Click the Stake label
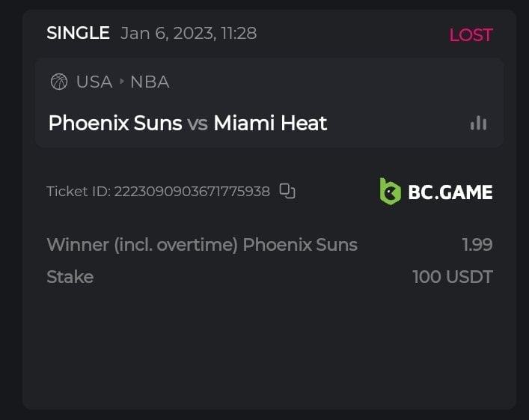Screen dimensions: 529x420 (x=70, y=277)
